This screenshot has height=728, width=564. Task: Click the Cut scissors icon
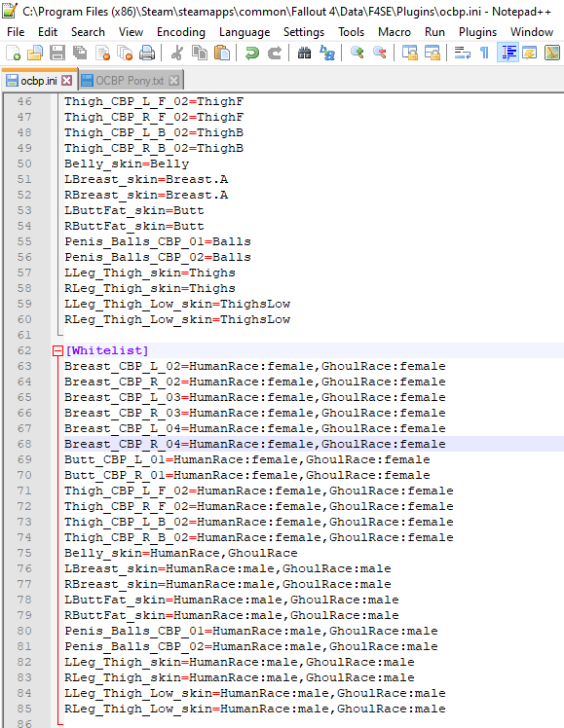click(176, 53)
